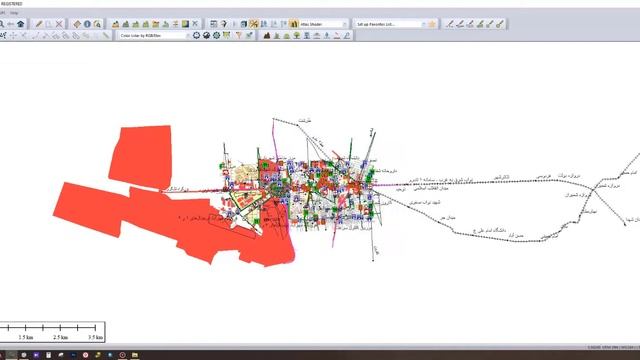Toggle the highlighted orange cross icon
This screenshot has width=640, height=360.
point(254,24)
